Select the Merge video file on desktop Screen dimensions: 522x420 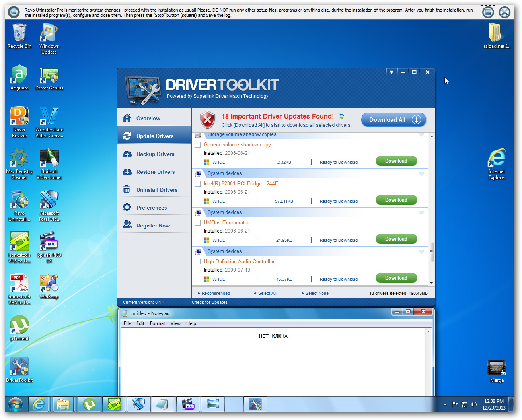pos(497,371)
